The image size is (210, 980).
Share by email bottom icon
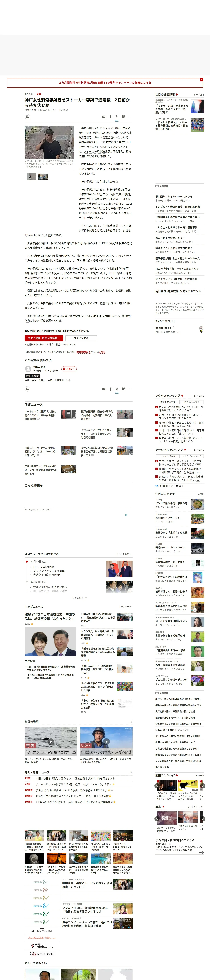pos(104,389)
